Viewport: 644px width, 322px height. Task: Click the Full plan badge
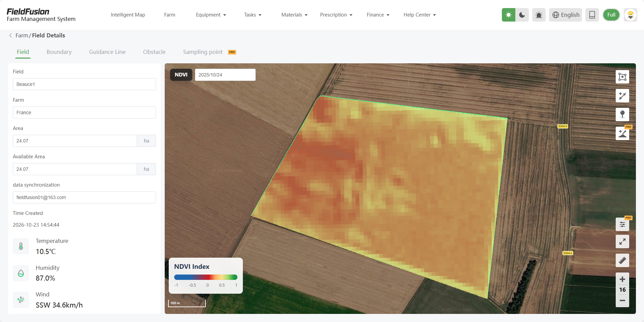pos(611,15)
